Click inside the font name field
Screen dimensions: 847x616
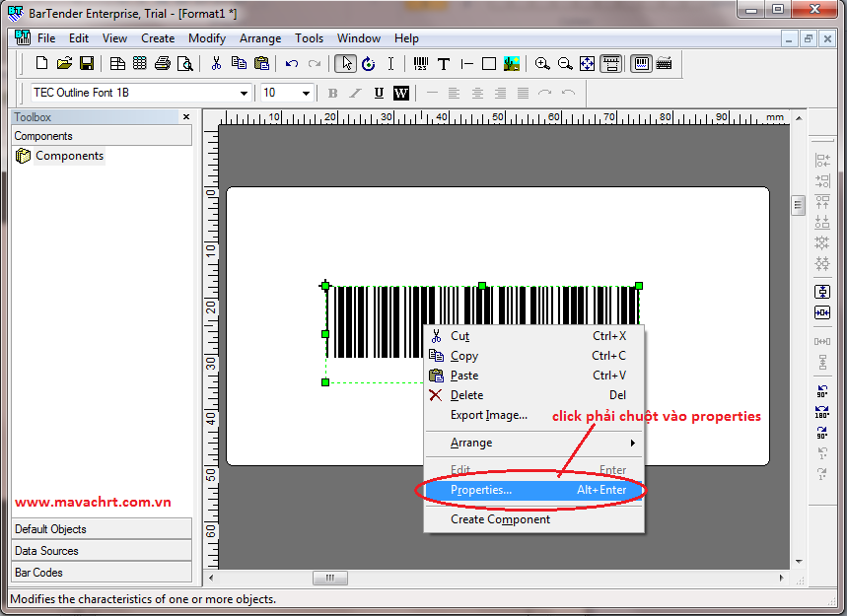[x=135, y=93]
